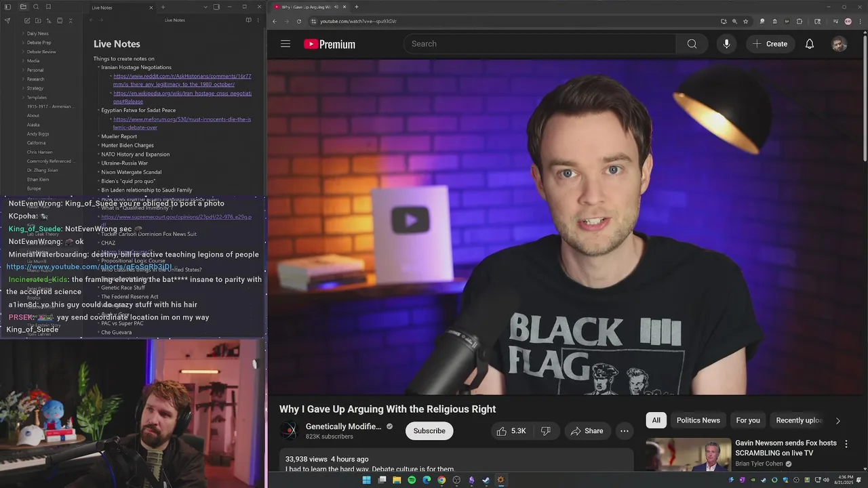This screenshot has height=488, width=868.
Task: Expand Debate Review folder
Action: (x=41, y=52)
